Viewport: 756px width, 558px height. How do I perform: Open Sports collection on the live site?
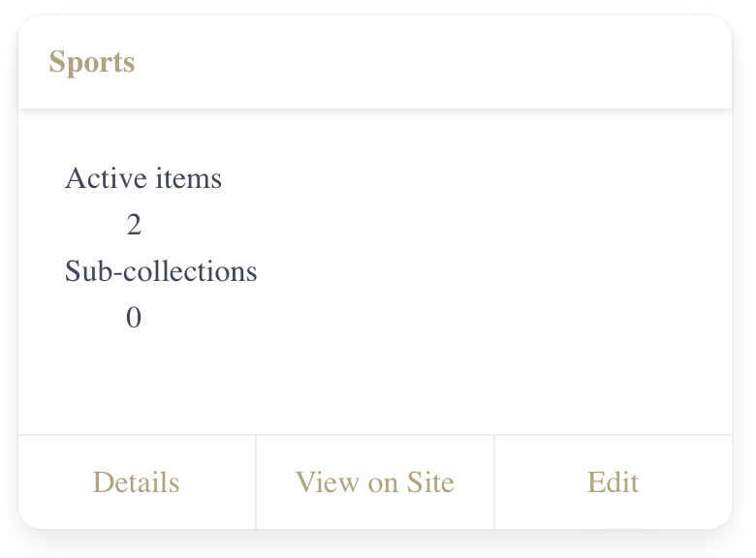[374, 482]
